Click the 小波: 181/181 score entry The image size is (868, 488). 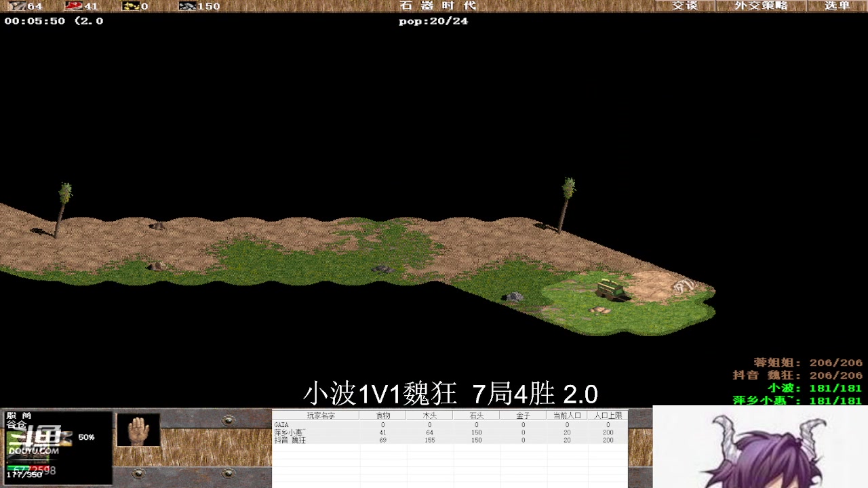815,388
